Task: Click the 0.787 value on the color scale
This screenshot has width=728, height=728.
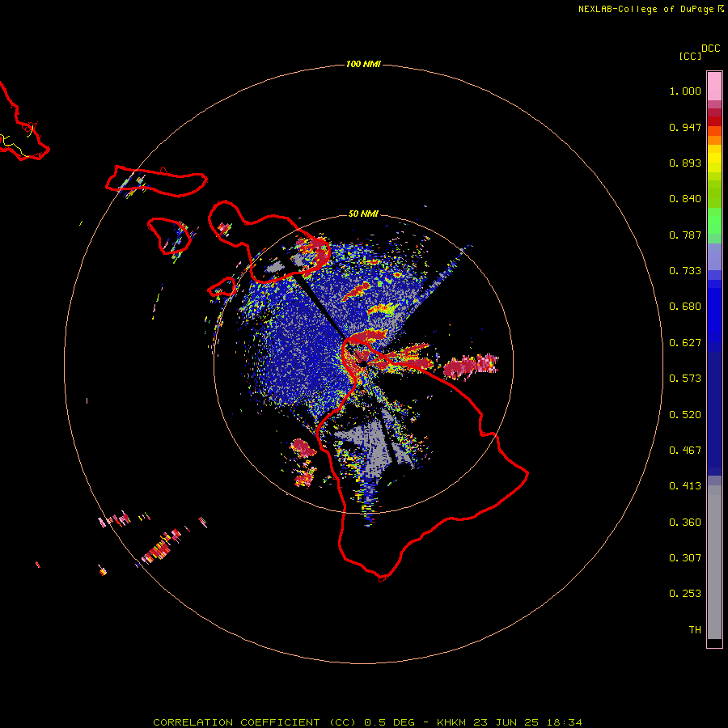Action: tap(685, 235)
